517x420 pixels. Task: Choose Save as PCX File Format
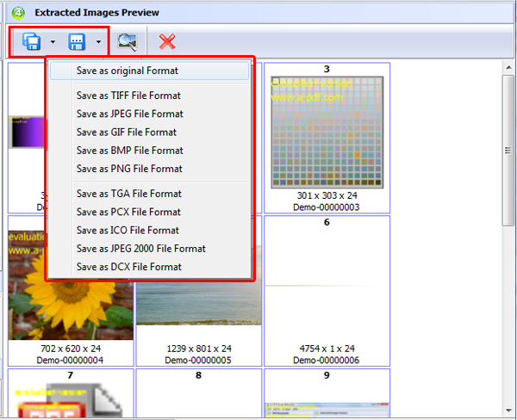coord(149,212)
